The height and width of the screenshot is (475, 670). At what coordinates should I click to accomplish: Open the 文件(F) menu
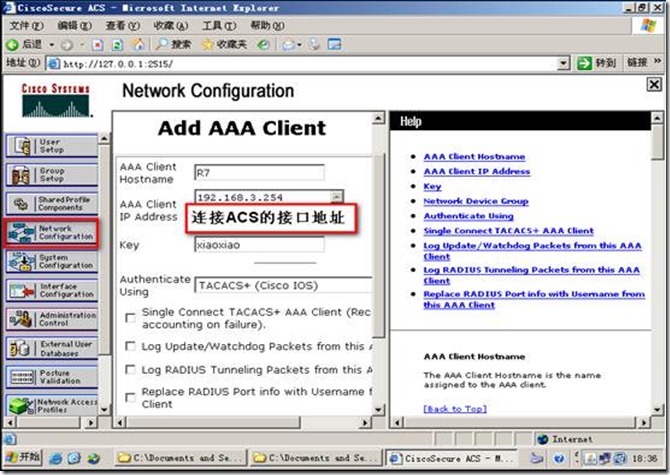(26, 26)
